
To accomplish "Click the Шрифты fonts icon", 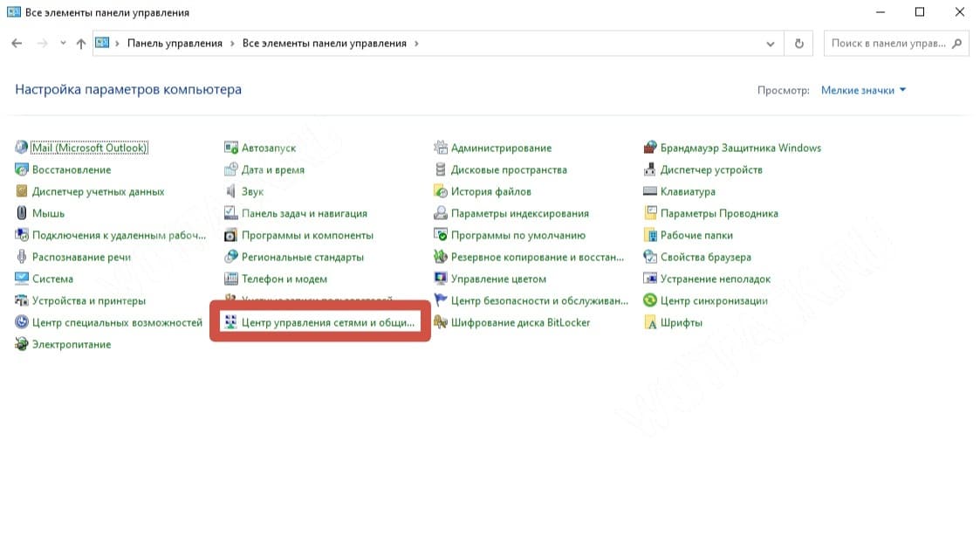I will pos(650,322).
